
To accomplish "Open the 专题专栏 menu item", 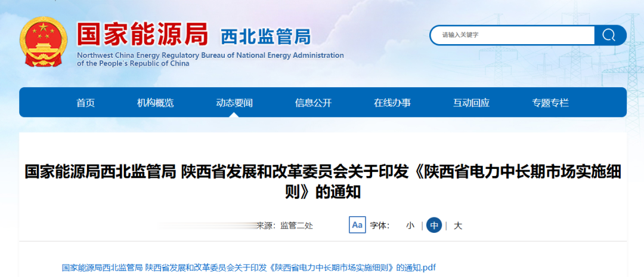I will coord(550,103).
